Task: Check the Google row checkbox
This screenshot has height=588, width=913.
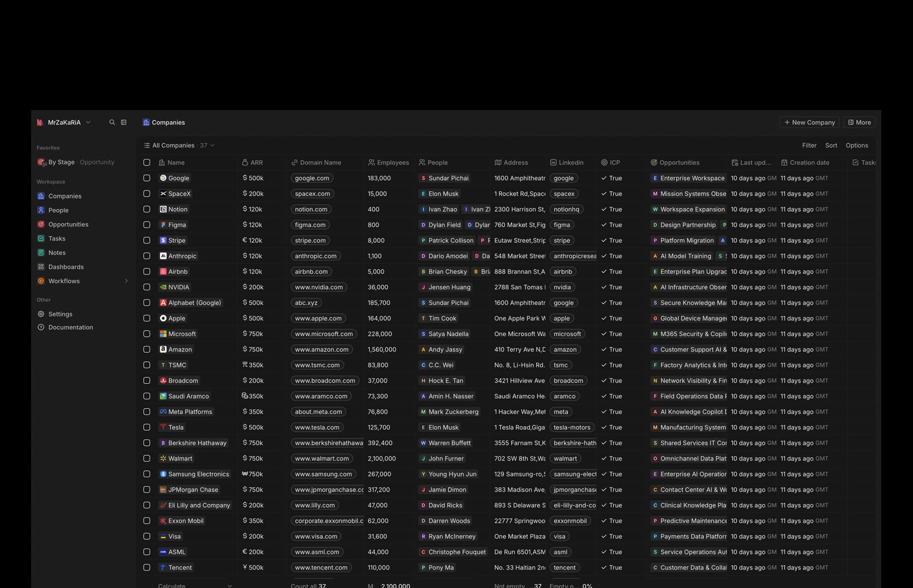Action: coord(147,178)
